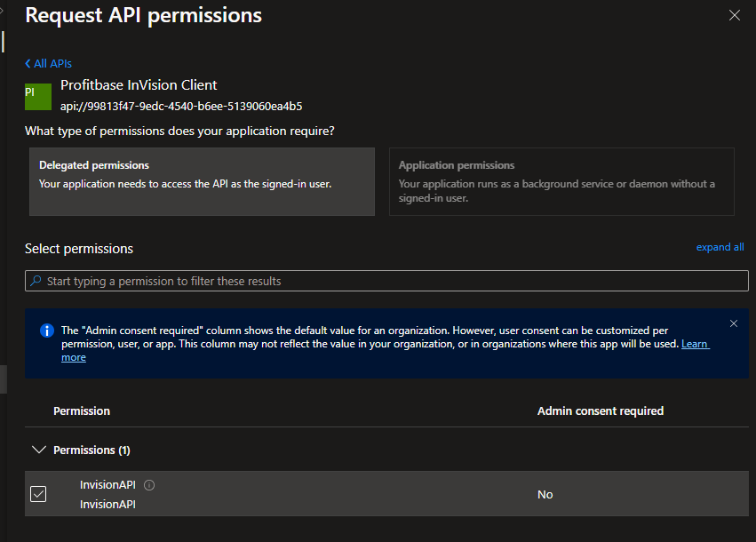Click the Admin consent required column header
Image resolution: width=756 pixels, height=542 pixels.
[x=600, y=411]
